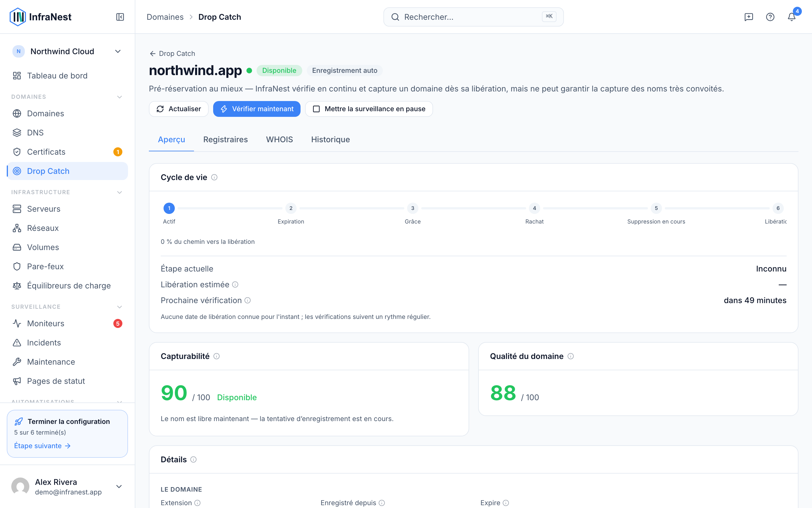
Task: Open Tableau de bord in sidebar
Action: click(x=67, y=76)
